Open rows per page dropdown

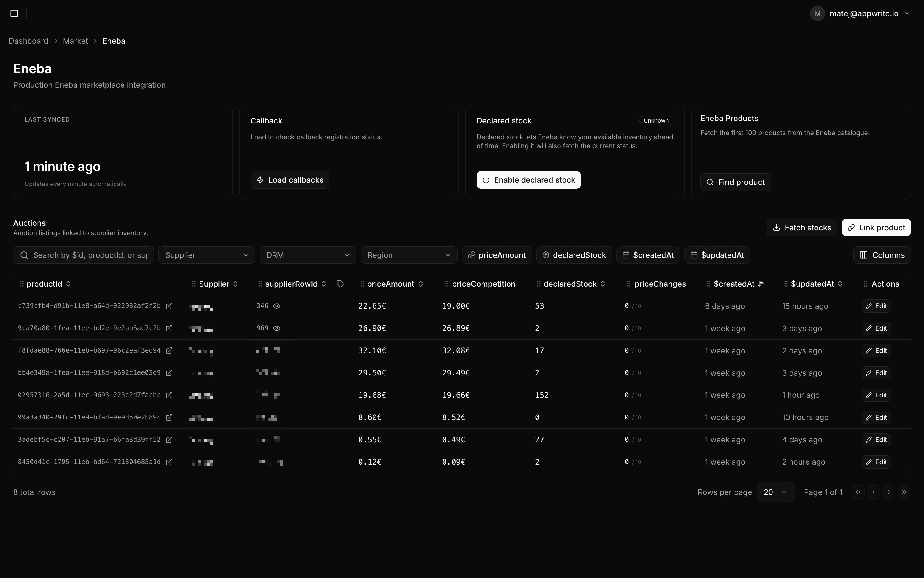pos(775,492)
